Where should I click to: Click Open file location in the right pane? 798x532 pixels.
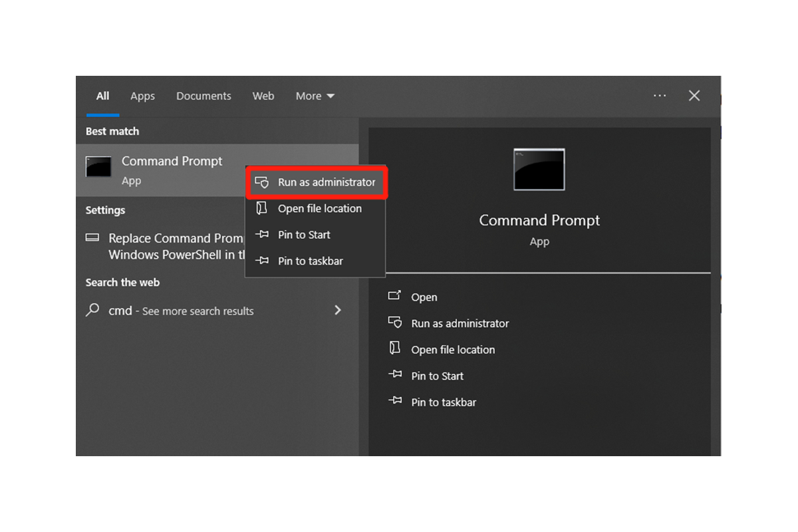(453, 349)
